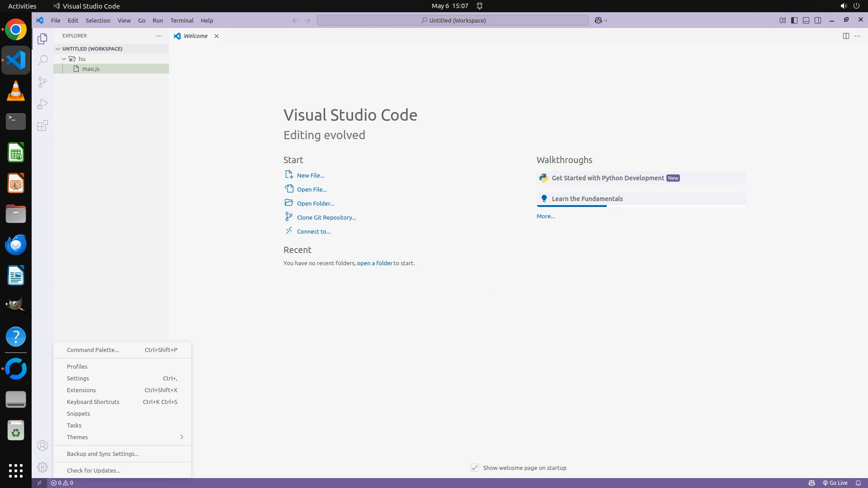Collapse the Untitled (Workspace) section

58,49
